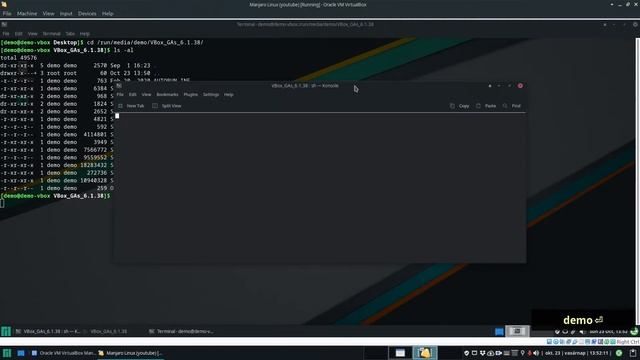Open VirtualBox File menu
Viewport: 640px width, 360px height.
[7, 13]
